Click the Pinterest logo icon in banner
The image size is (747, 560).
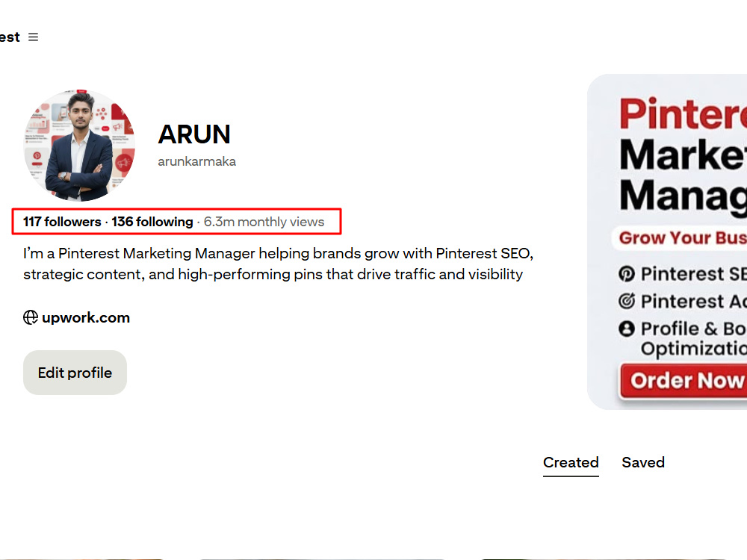click(x=627, y=274)
